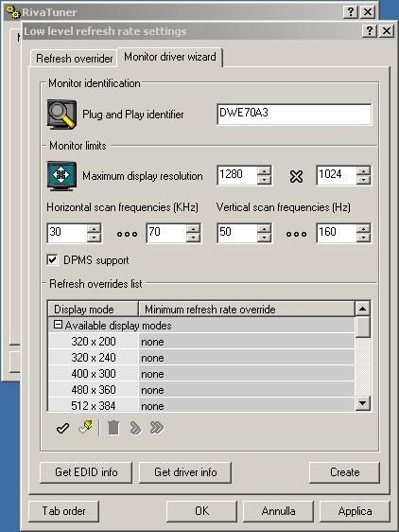Switch to the Refresh overrider tab
399x532 pixels.
[x=75, y=59]
